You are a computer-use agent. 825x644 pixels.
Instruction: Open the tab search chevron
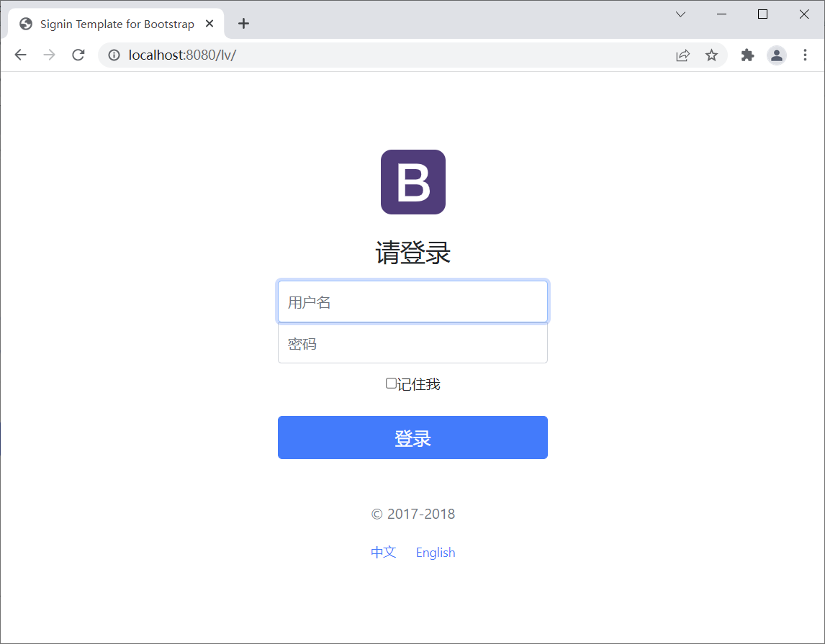[680, 14]
